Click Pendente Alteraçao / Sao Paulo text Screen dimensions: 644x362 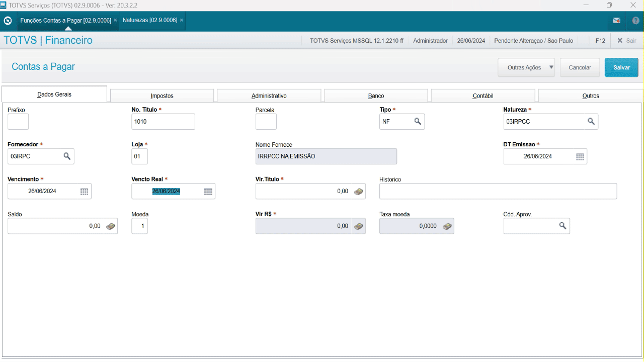[534, 41]
